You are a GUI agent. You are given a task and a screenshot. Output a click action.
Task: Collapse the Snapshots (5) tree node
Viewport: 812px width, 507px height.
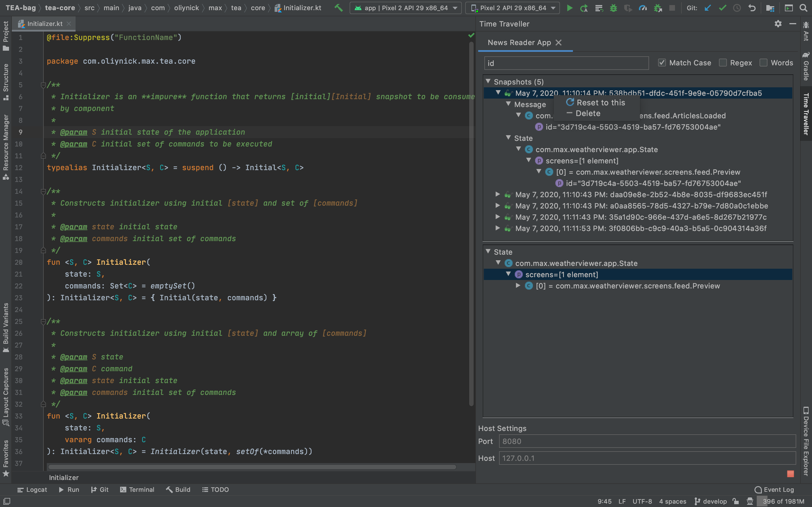pyautogui.click(x=488, y=81)
